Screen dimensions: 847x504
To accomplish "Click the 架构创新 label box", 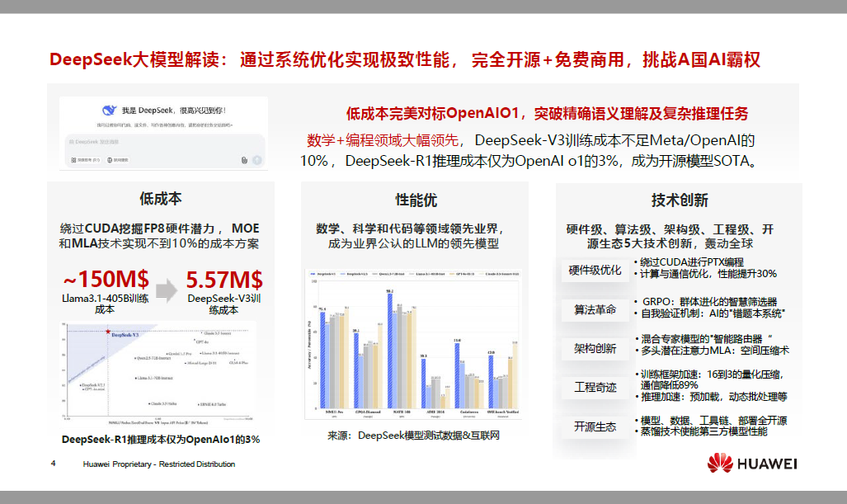I will 595,348.
